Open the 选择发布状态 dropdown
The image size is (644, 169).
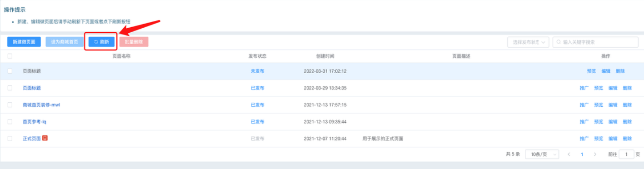click(x=529, y=42)
